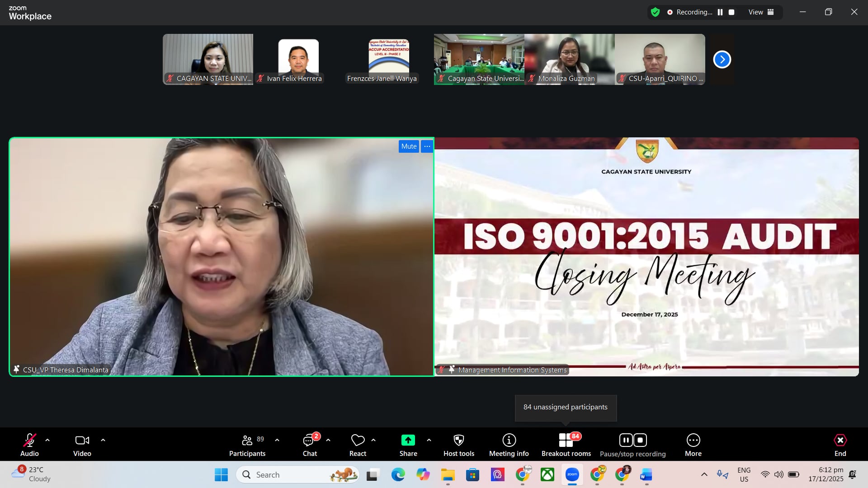The image size is (868, 488).
Task: Expand the audio settings caret
Action: [47, 440]
